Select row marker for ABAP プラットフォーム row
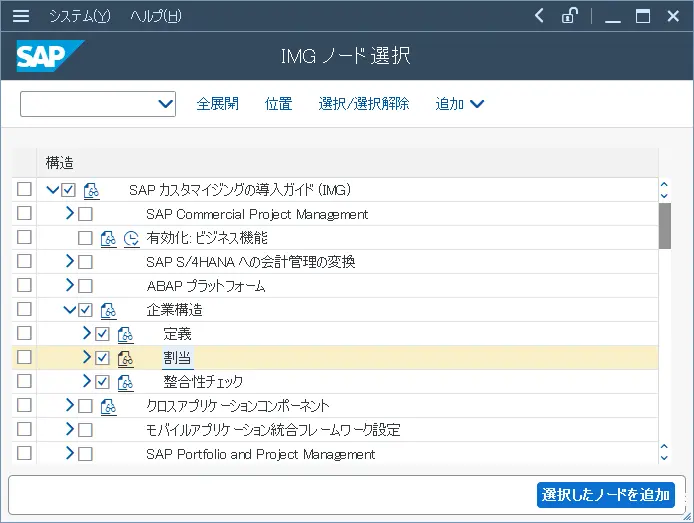The height and width of the screenshot is (523, 694). click(x=24, y=285)
